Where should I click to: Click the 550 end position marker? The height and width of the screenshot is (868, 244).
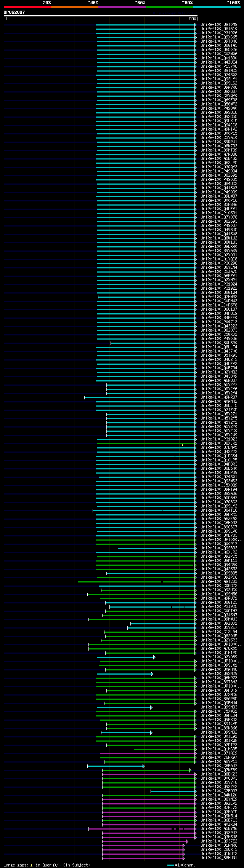point(192,19)
